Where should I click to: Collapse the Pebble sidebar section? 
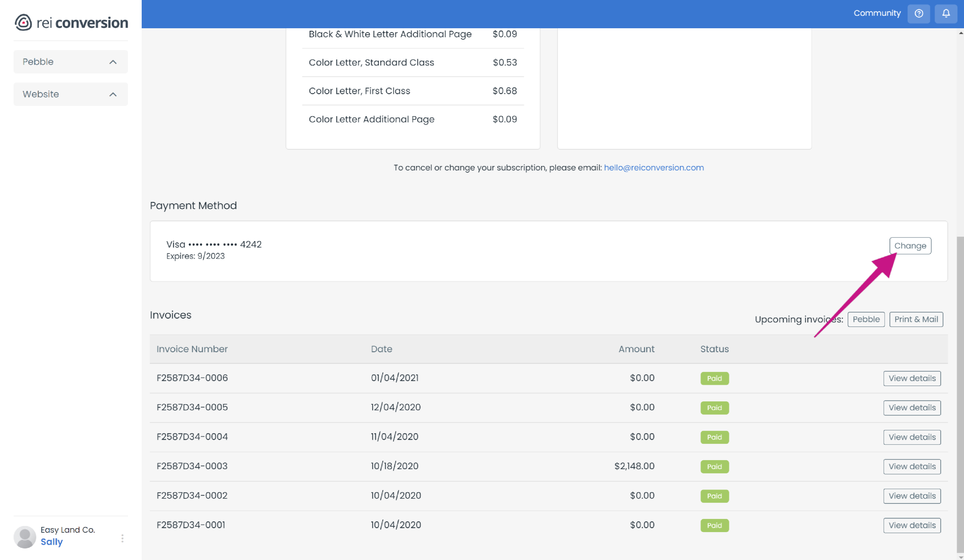[112, 62]
